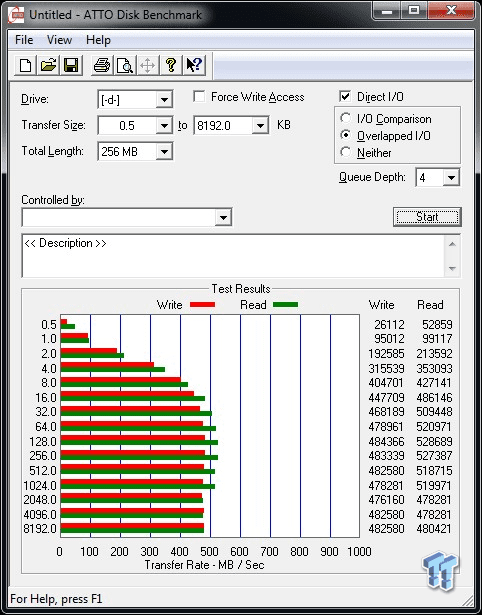
Task: Click the status bar text For Help, press F1
Action: 56,599
